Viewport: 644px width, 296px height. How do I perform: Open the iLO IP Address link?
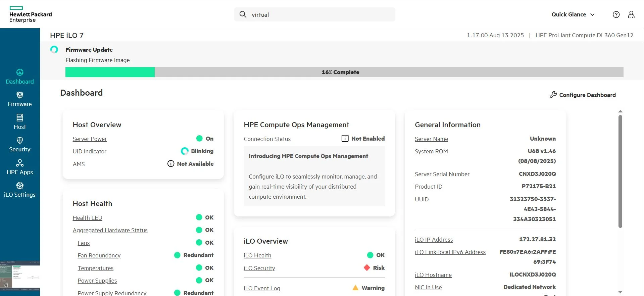(x=434, y=240)
